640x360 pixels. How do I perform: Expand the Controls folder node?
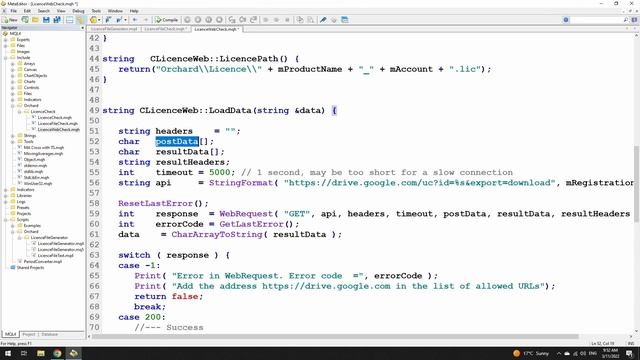pyautogui.click(x=13, y=87)
